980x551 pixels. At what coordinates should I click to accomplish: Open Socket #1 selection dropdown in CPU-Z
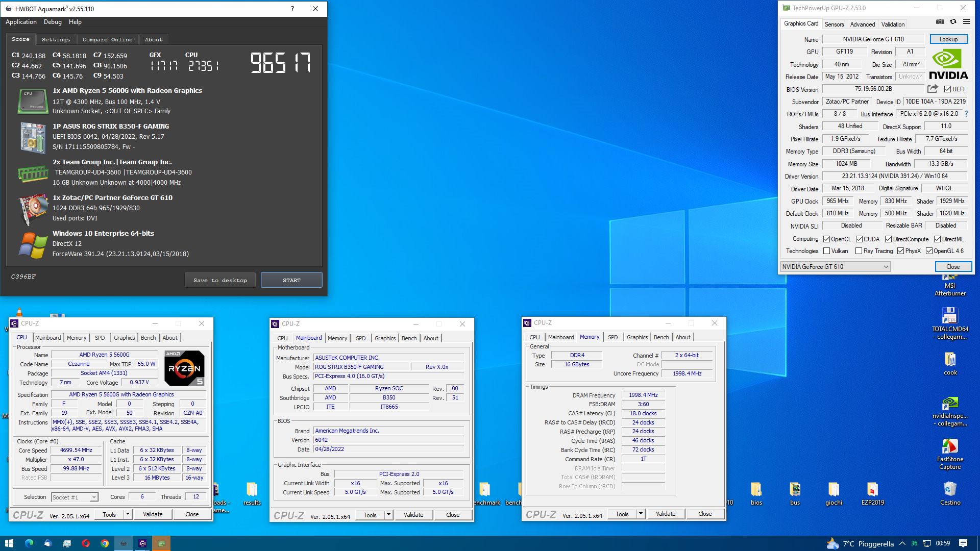tap(75, 497)
